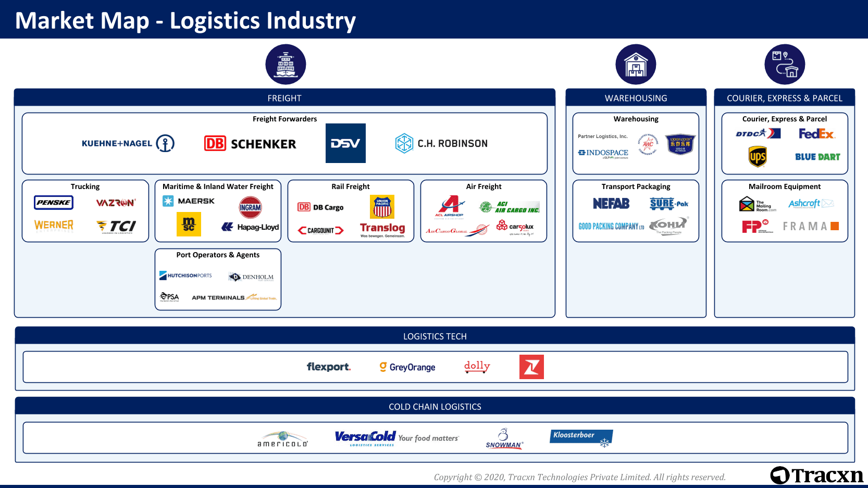868x488 pixels.
Task: Select the UPS shield logo
Action: tap(758, 157)
